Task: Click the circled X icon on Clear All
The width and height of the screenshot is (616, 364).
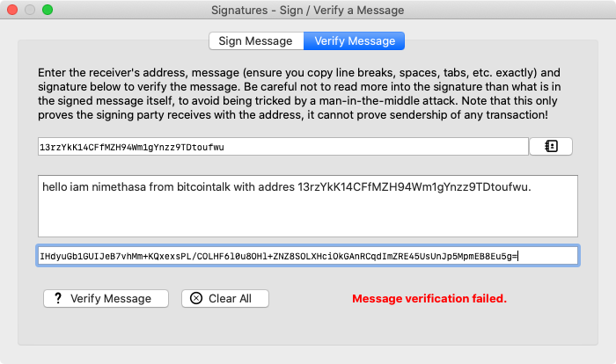Action: 196,298
